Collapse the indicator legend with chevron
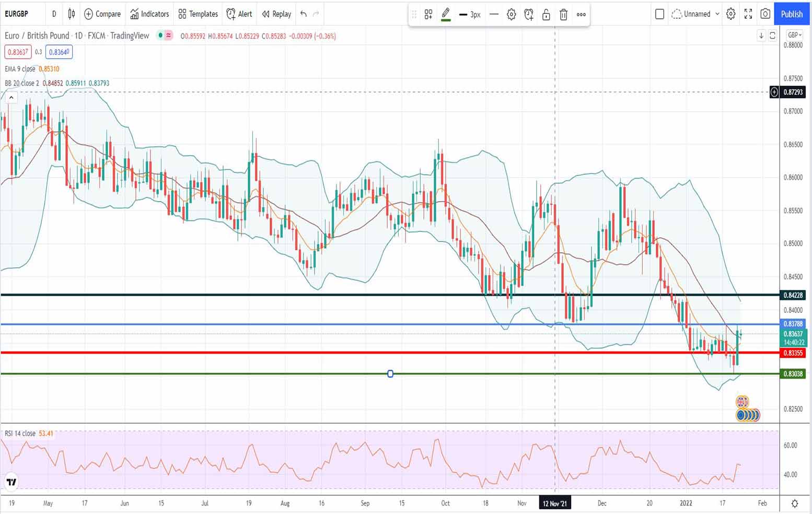812x514 pixels. click(11, 97)
